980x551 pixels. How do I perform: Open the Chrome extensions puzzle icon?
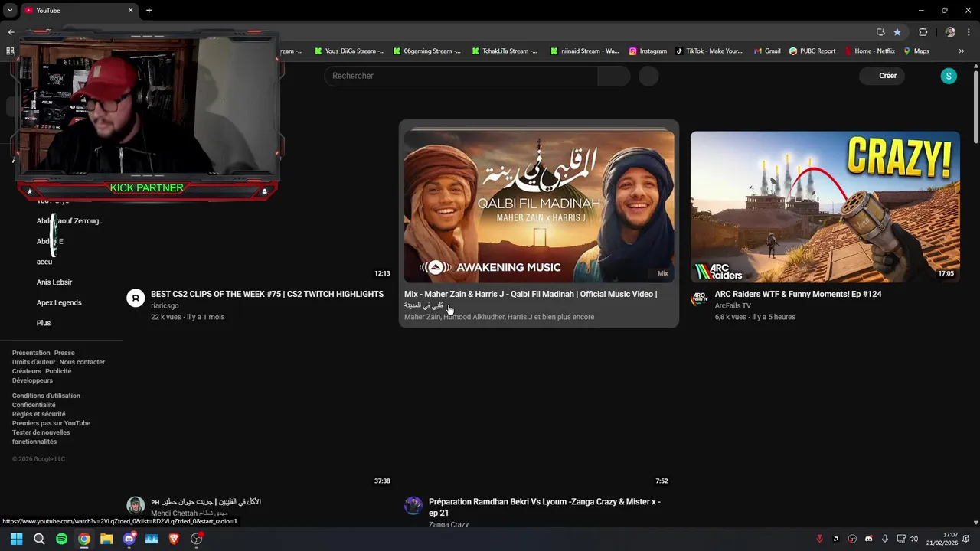[923, 32]
